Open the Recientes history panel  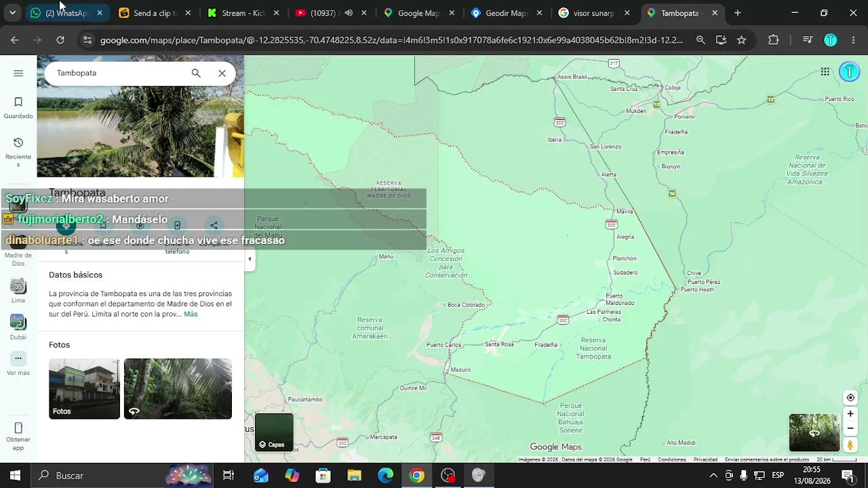point(18,152)
